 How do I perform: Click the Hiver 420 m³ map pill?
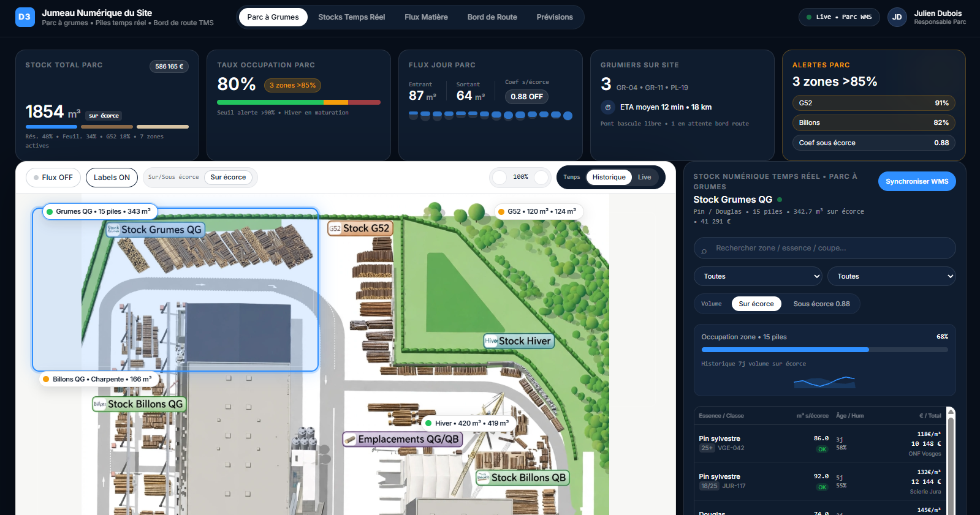469,423
